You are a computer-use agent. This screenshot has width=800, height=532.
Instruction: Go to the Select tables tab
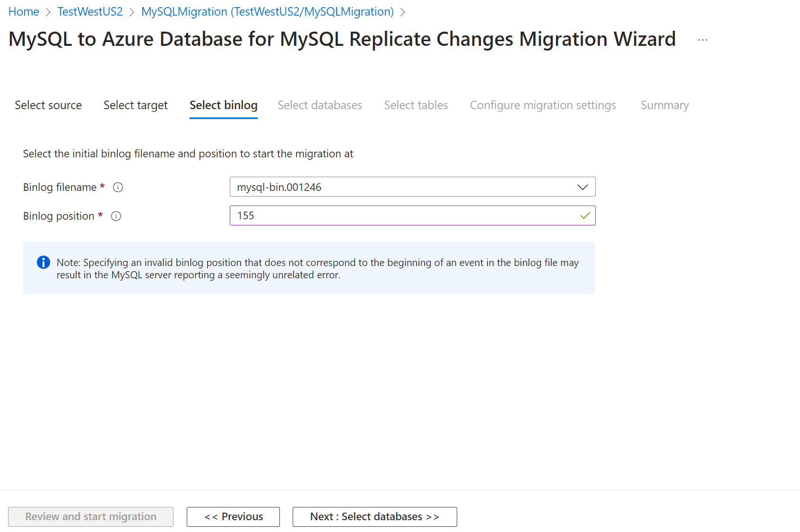pyautogui.click(x=416, y=105)
